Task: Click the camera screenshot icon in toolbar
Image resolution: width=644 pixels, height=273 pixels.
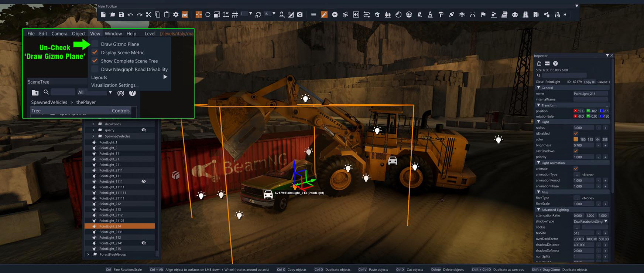Action: click(x=300, y=15)
